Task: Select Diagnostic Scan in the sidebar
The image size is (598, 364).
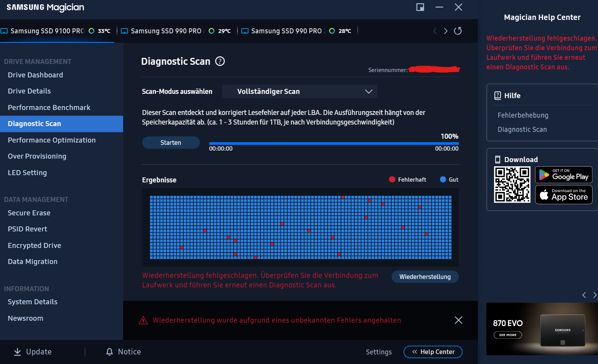Action: click(61, 124)
